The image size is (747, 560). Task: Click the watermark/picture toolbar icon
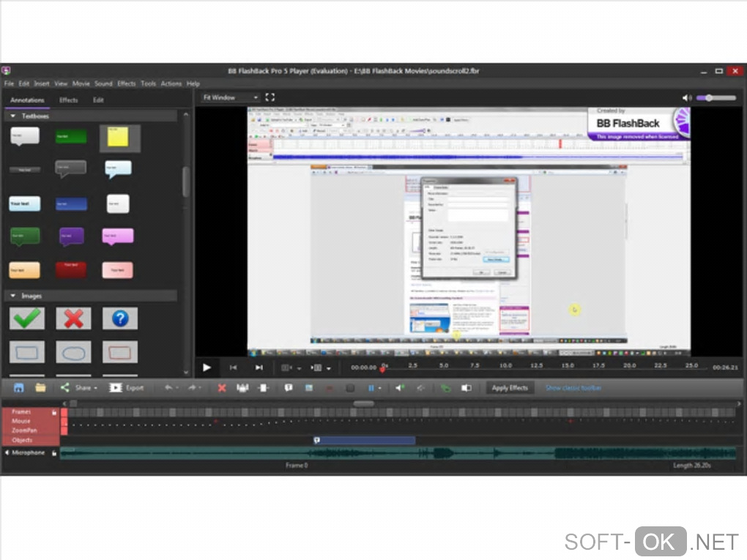(467, 388)
